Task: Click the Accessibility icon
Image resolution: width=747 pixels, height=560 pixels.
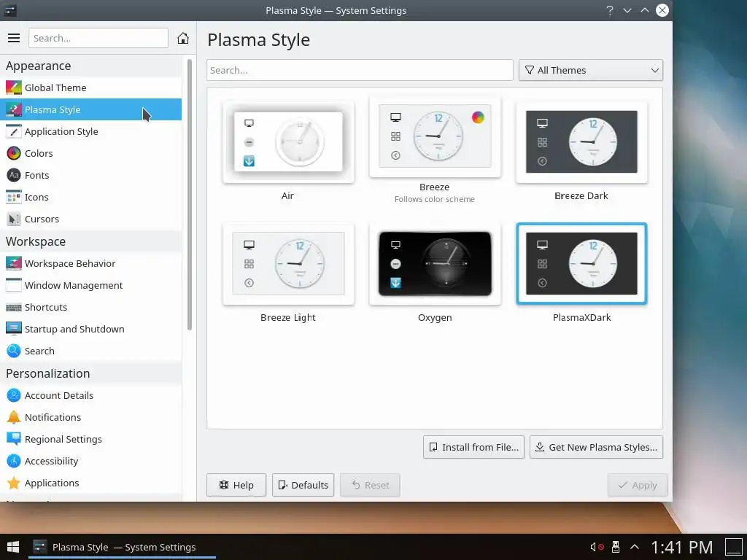Action: click(13, 461)
